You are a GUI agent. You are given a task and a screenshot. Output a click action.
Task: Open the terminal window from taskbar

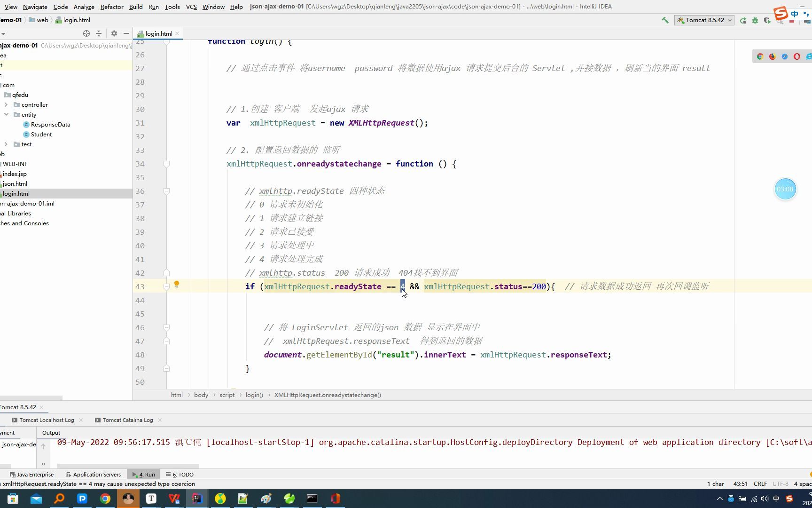(x=312, y=499)
